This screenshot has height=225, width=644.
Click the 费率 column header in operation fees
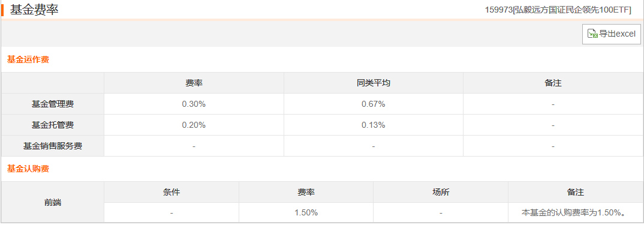pyautogui.click(x=194, y=83)
